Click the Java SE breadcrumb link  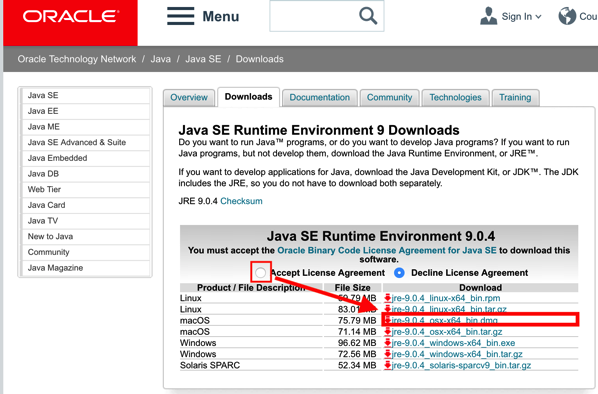click(x=203, y=59)
